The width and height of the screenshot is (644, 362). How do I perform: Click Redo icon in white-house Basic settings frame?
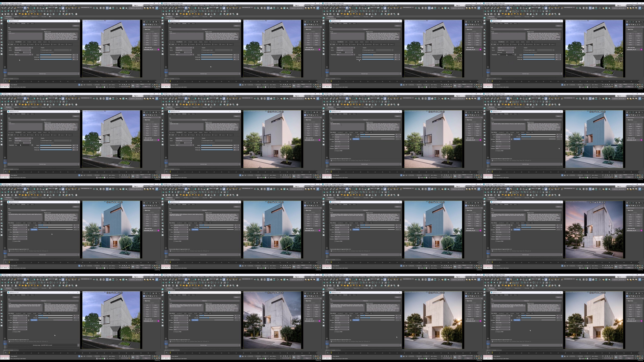(x=327, y=99)
